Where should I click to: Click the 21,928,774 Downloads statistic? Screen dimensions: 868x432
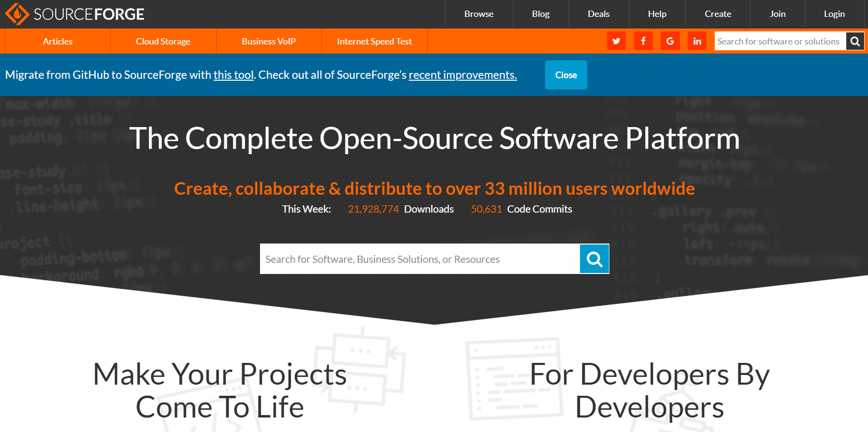[401, 209]
